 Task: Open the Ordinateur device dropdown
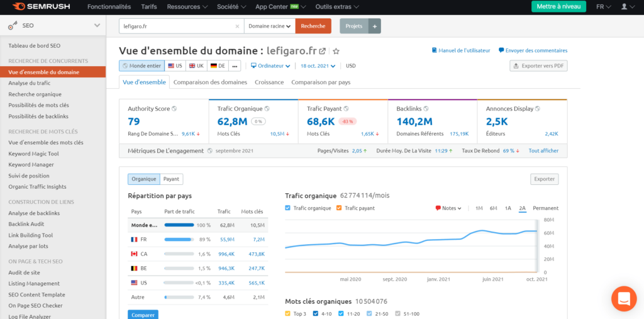click(270, 66)
